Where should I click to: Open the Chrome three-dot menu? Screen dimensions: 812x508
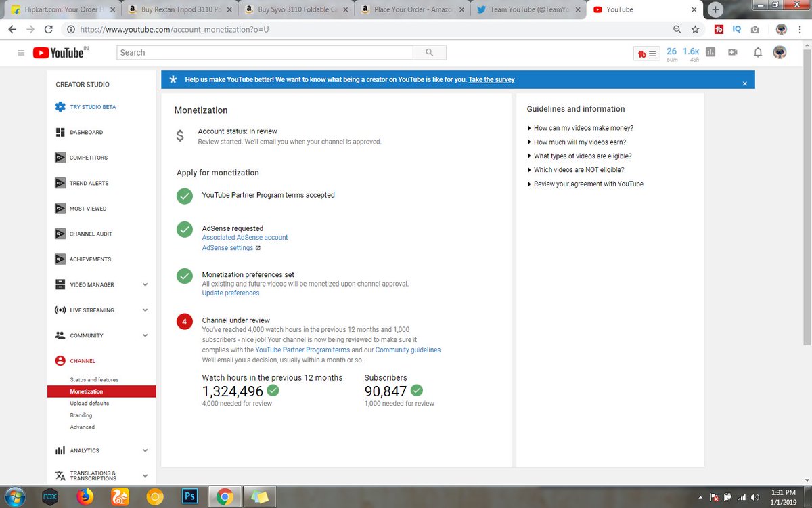pyautogui.click(x=799, y=30)
